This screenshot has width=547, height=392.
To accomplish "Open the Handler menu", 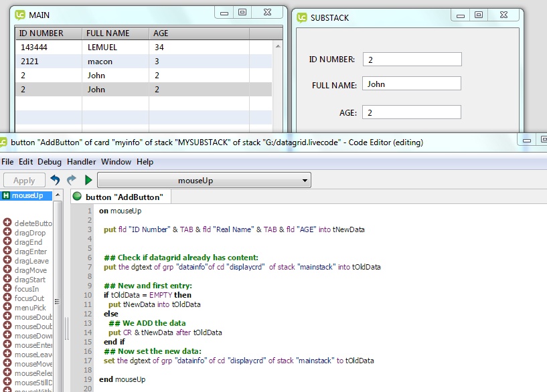I will 81,162.
